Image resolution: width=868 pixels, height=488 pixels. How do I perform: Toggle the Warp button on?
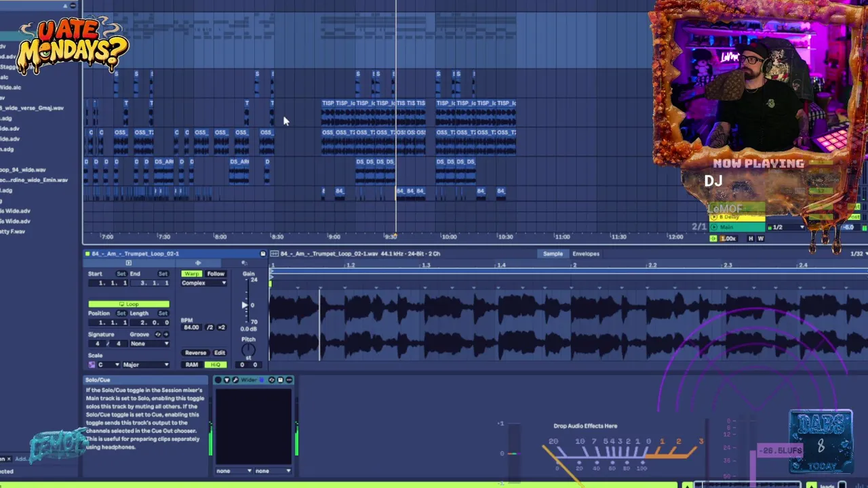[x=192, y=274]
